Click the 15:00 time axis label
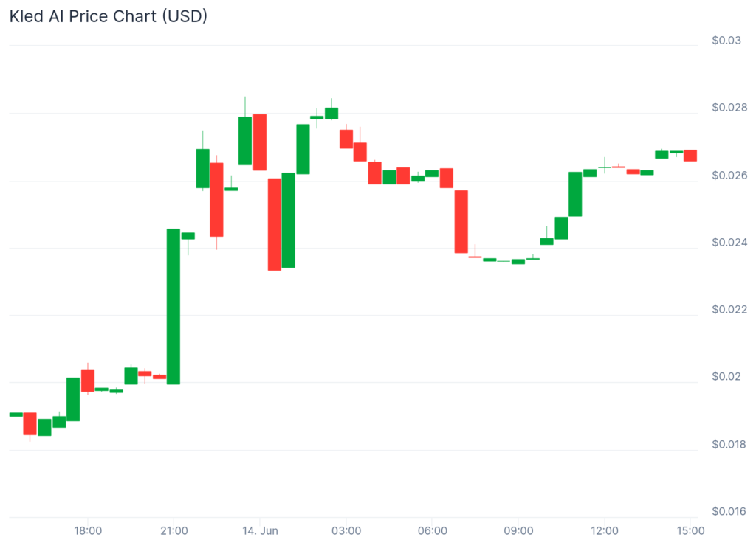The height and width of the screenshot is (551, 756). click(690, 531)
